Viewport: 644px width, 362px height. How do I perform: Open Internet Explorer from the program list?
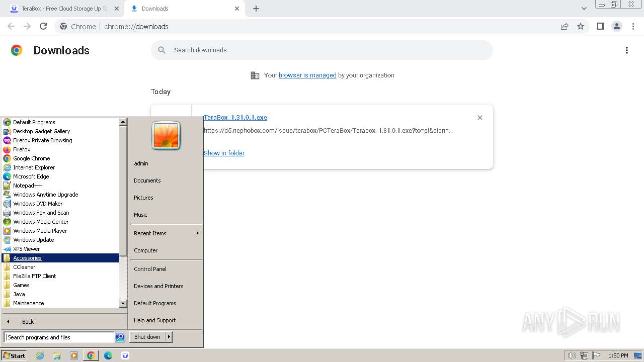pyautogui.click(x=60, y=167)
